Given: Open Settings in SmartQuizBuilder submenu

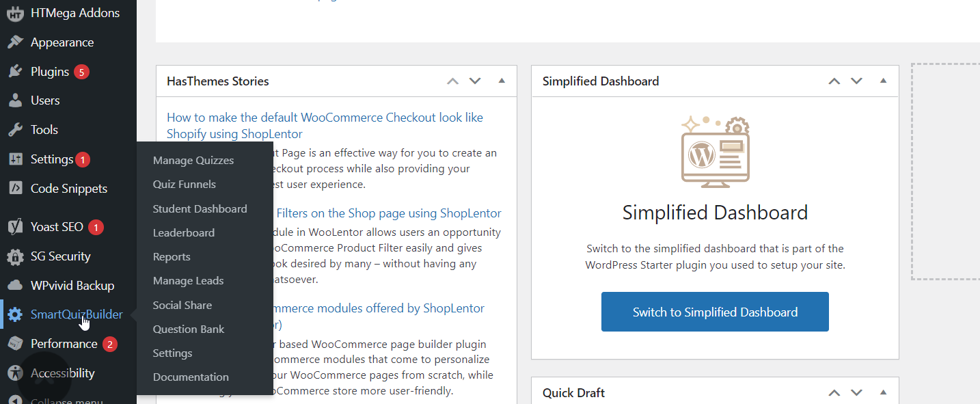Looking at the screenshot, I should [173, 353].
